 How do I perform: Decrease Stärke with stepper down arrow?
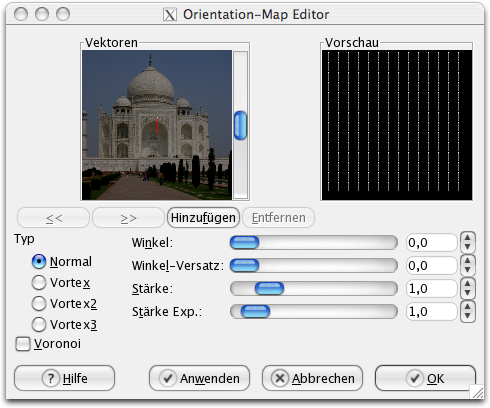468,293
